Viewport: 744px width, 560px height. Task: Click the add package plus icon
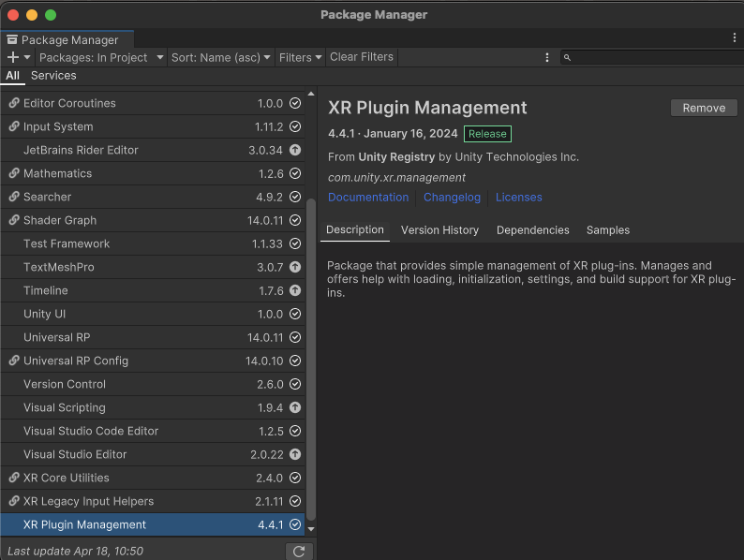click(x=13, y=57)
